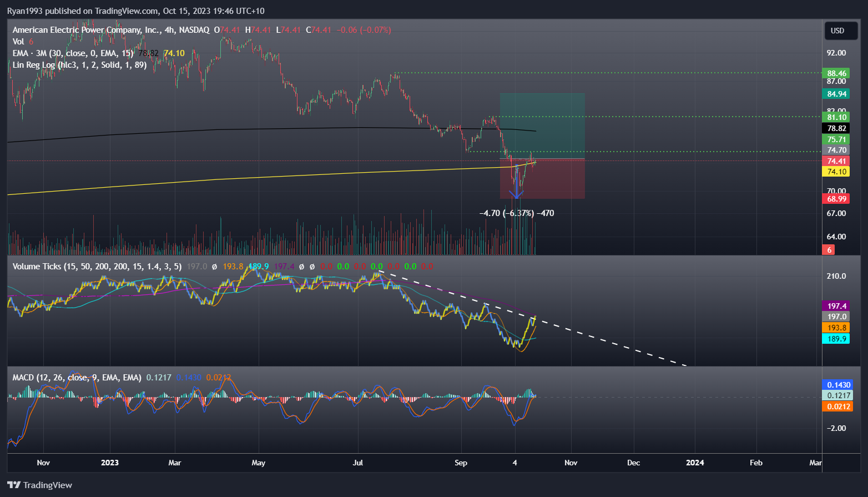Click the red 74.41 last price label
The height and width of the screenshot is (497, 868).
tap(836, 161)
